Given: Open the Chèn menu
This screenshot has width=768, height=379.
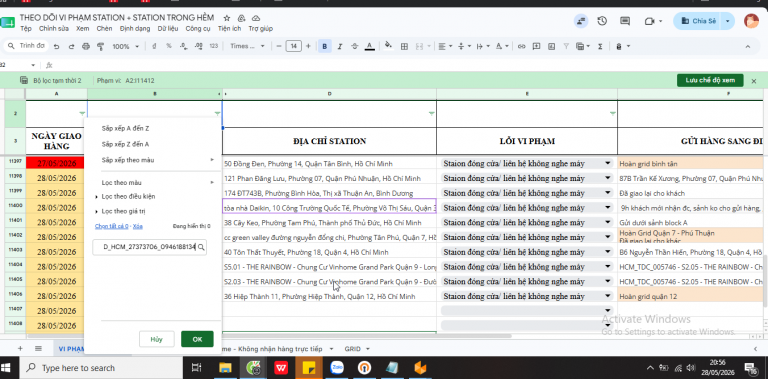Looking at the screenshot, I should click(104, 29).
